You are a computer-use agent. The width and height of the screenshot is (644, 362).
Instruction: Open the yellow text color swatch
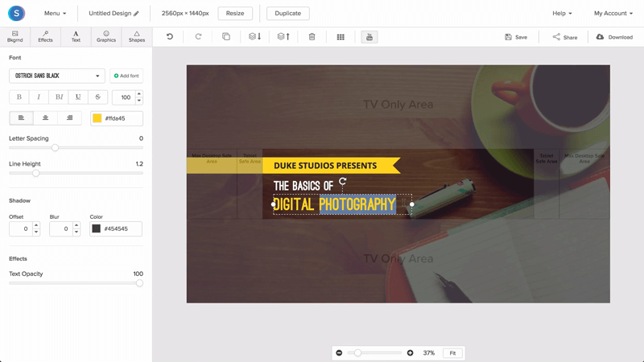(x=97, y=118)
